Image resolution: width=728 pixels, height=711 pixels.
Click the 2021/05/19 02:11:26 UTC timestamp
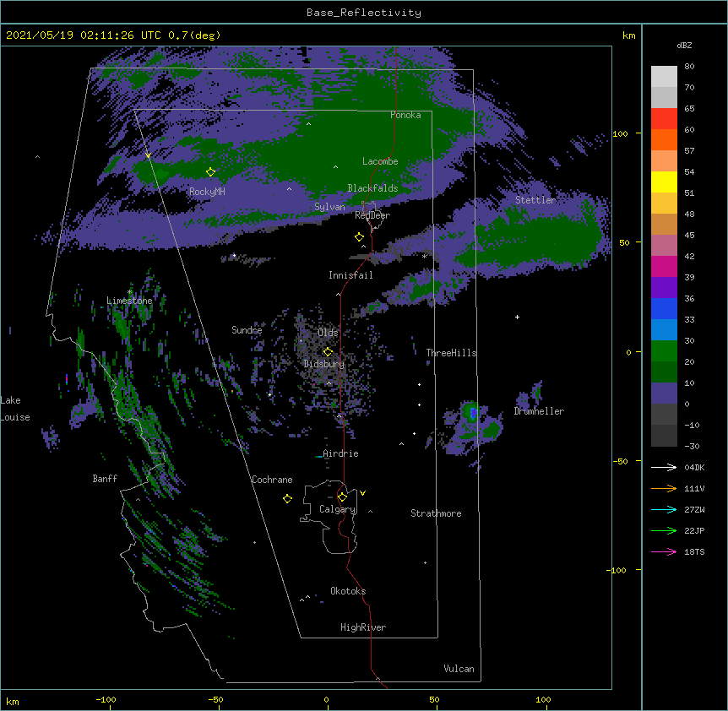click(79, 35)
